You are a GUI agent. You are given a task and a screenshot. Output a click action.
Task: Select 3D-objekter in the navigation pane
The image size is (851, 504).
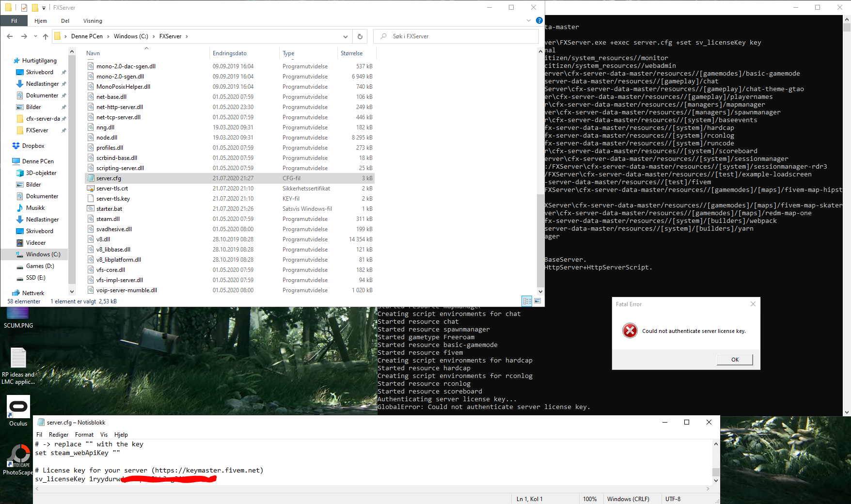[x=41, y=173]
